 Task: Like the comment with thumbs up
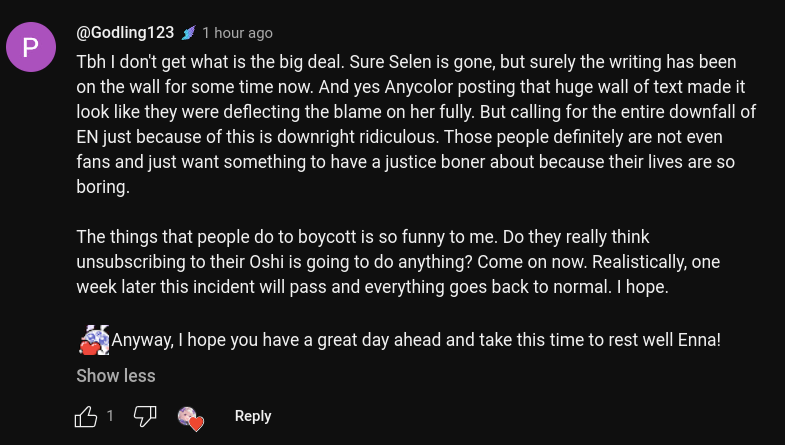86,416
